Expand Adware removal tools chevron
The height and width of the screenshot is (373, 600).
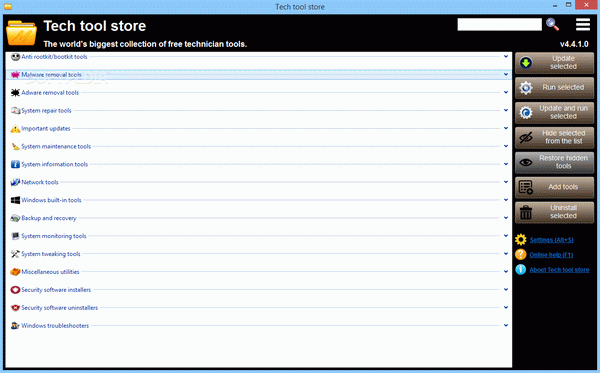coord(506,92)
